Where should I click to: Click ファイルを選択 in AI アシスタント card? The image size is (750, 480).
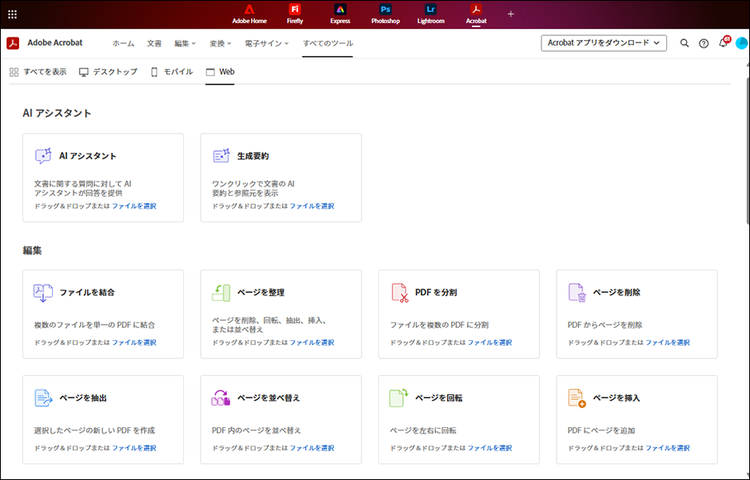click(134, 206)
